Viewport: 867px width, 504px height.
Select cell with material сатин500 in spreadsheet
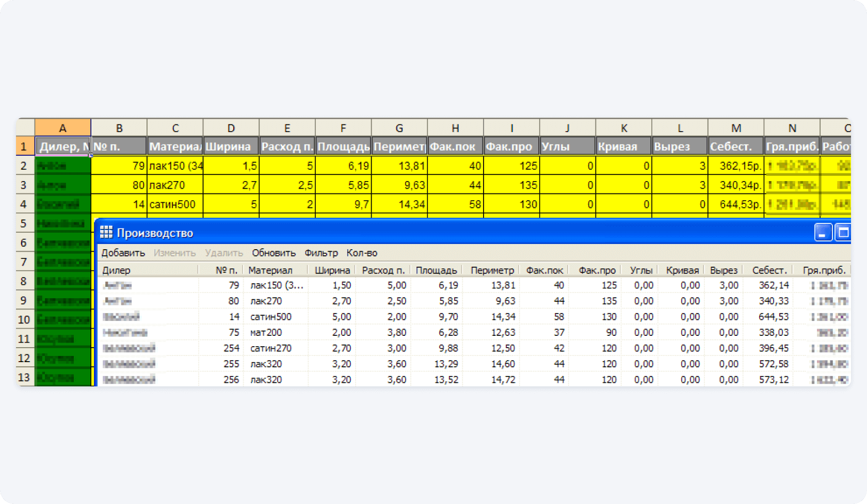(x=174, y=204)
